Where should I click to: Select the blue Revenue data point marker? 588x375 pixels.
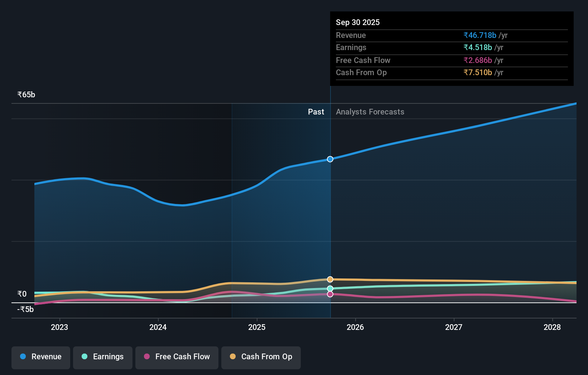coord(330,159)
